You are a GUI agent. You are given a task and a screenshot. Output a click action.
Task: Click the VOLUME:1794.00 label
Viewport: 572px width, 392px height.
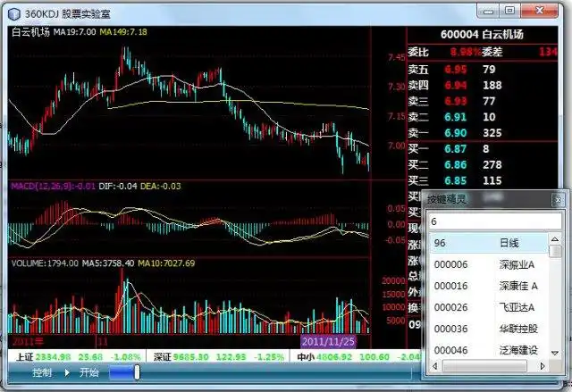tap(45, 263)
